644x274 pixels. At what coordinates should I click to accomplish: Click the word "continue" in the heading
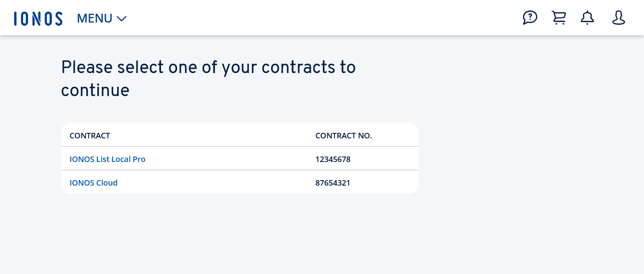[95, 91]
